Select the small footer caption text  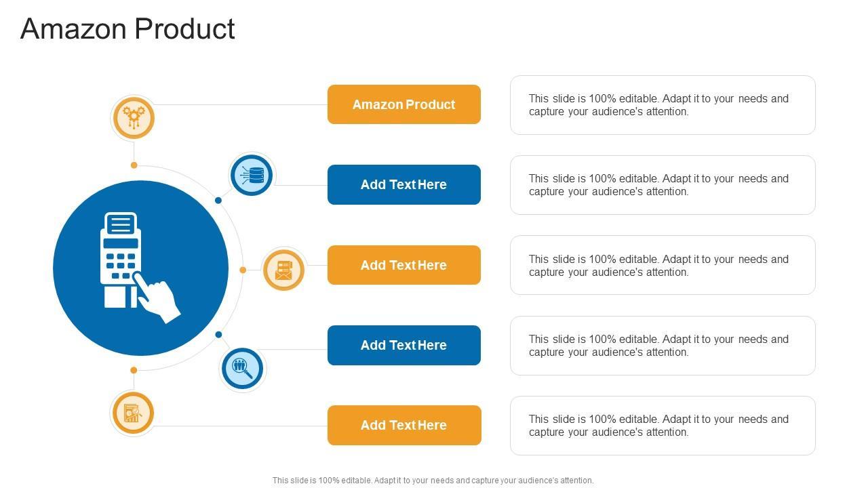tap(433, 481)
